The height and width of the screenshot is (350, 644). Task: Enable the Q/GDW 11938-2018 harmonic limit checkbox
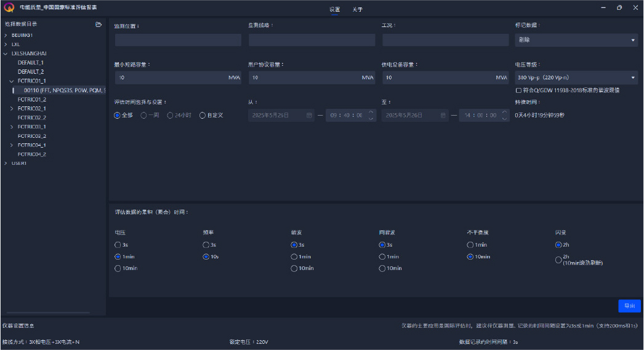tap(518, 90)
